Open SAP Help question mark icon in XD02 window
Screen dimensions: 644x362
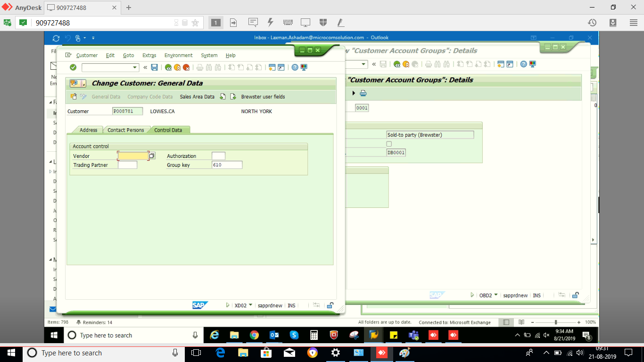pyautogui.click(x=295, y=67)
